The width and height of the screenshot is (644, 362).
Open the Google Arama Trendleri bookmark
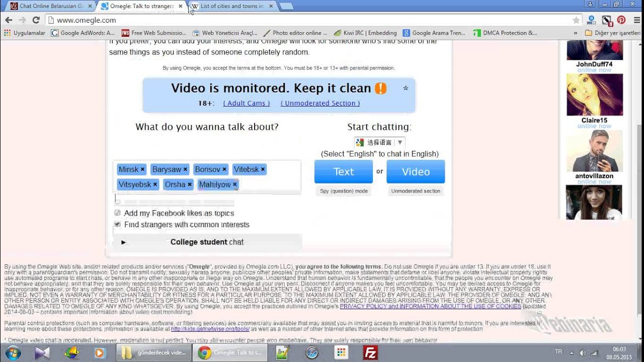coord(434,33)
